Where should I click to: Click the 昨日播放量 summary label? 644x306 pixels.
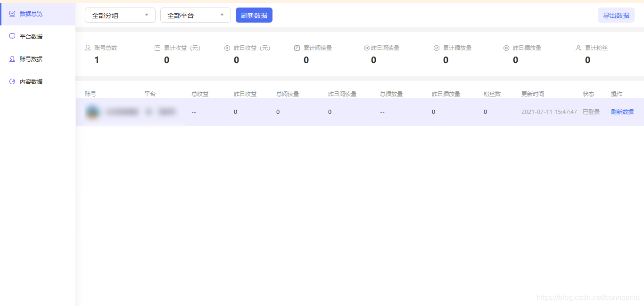point(527,48)
